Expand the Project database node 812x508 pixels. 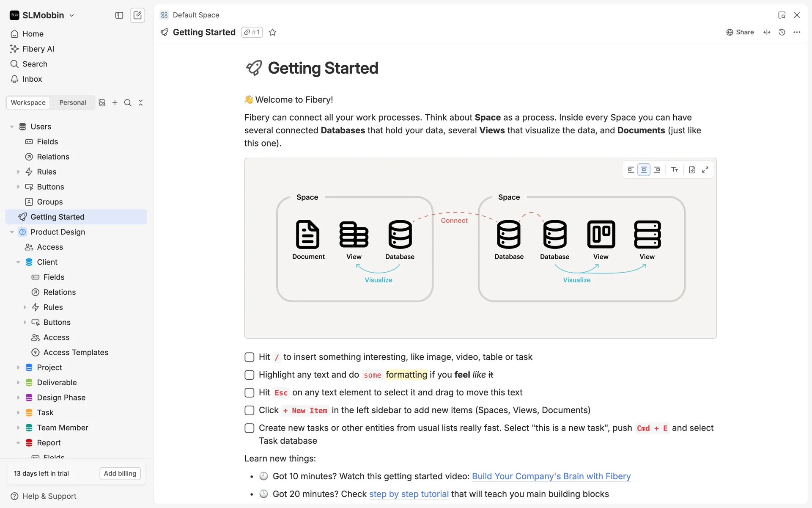(x=18, y=367)
